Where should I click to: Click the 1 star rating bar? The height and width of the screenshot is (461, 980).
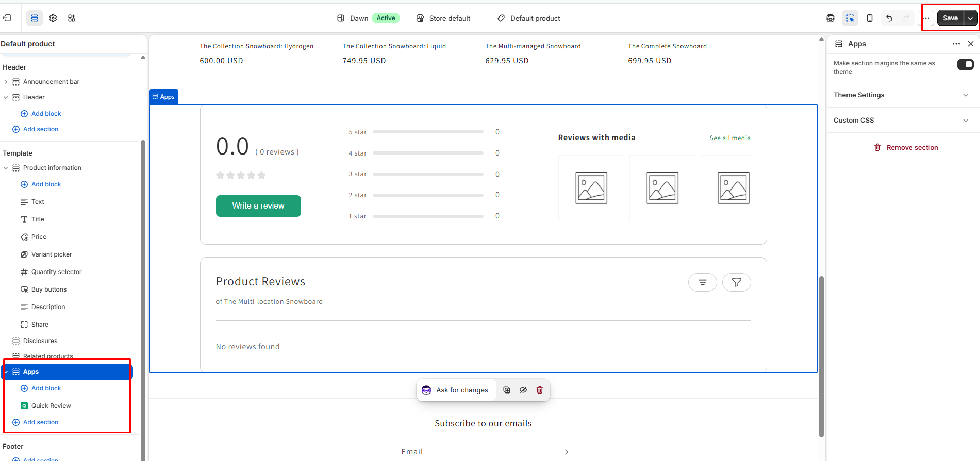click(x=428, y=216)
